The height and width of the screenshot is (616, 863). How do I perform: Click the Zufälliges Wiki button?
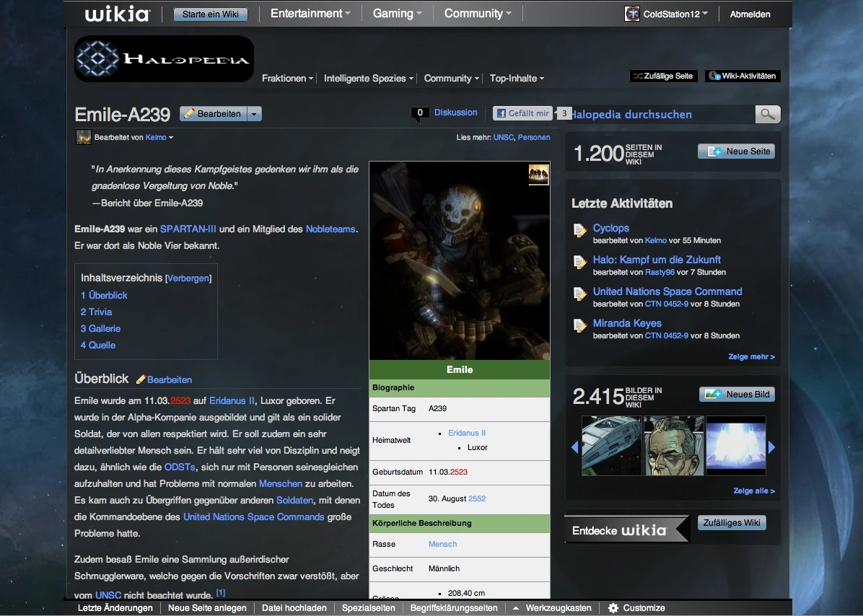732,522
